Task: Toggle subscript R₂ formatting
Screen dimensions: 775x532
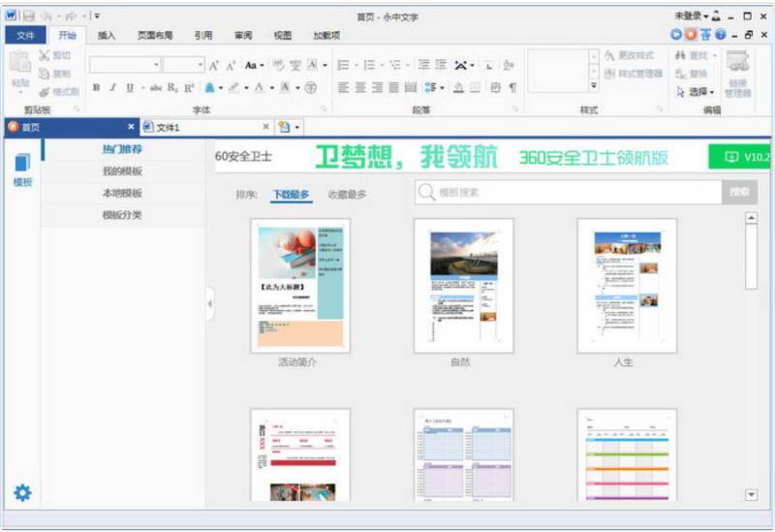Action: click(x=172, y=88)
